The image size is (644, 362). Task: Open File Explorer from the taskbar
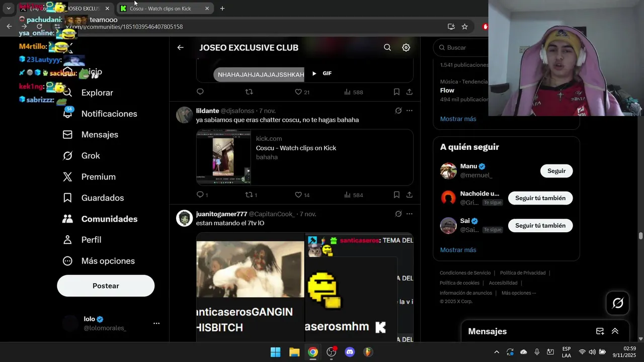294,352
